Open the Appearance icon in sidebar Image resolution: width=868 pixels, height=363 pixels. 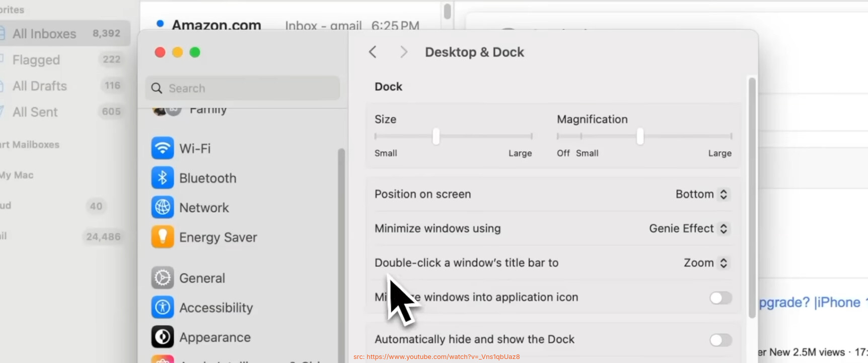click(163, 337)
